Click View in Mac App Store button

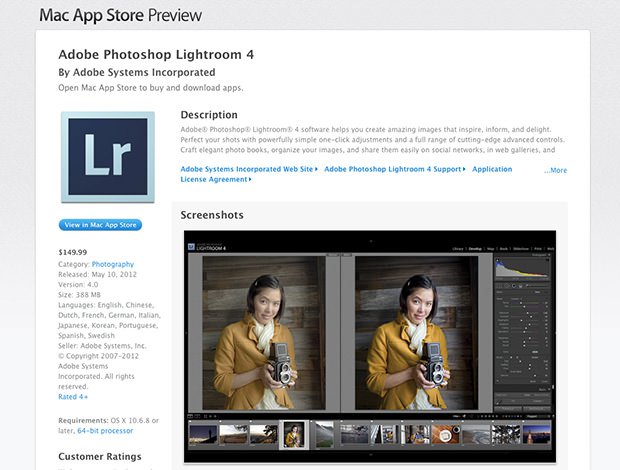click(x=100, y=225)
